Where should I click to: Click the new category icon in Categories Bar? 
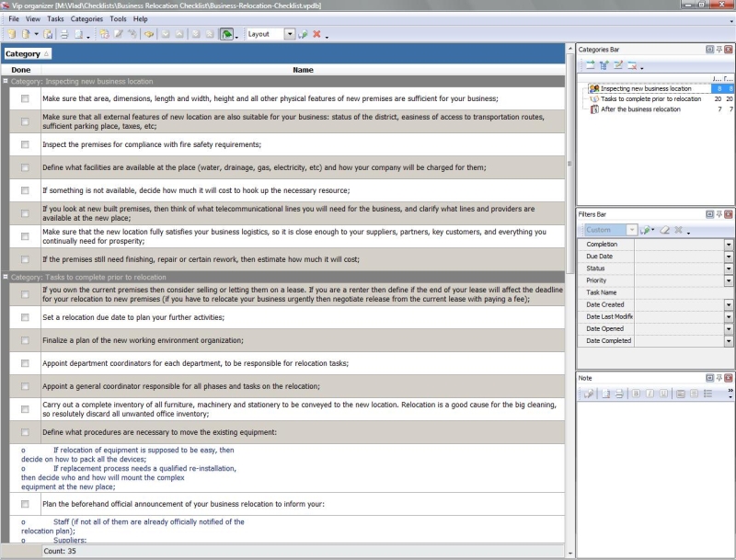coord(590,65)
